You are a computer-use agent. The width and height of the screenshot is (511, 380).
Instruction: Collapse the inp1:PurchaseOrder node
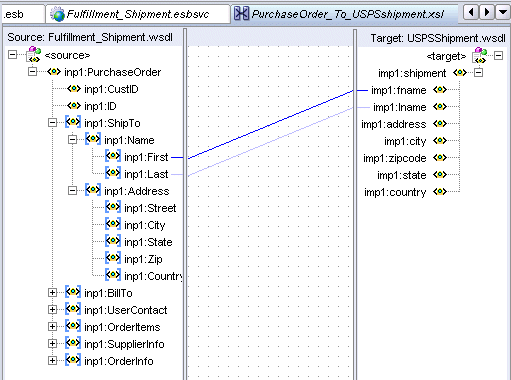point(32,72)
